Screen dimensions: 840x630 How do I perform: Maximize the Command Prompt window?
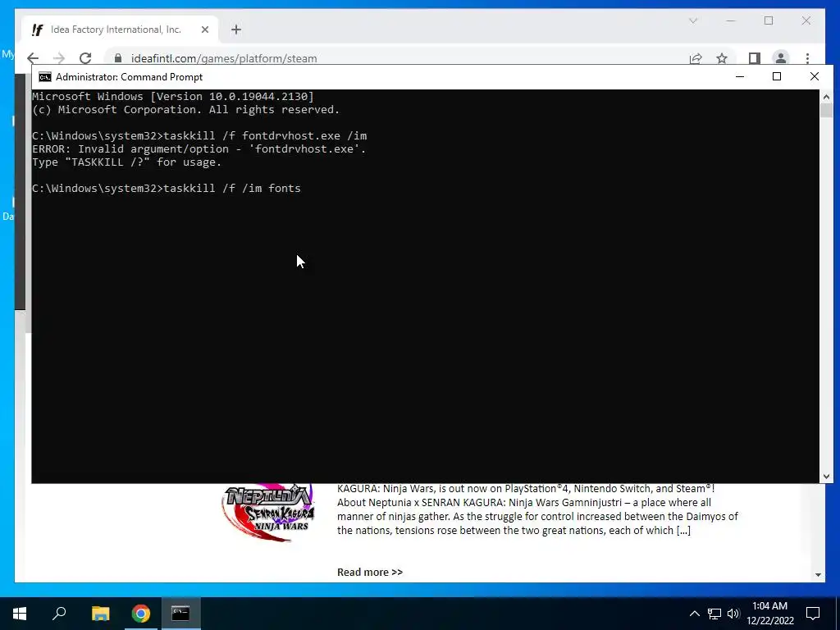pos(777,76)
